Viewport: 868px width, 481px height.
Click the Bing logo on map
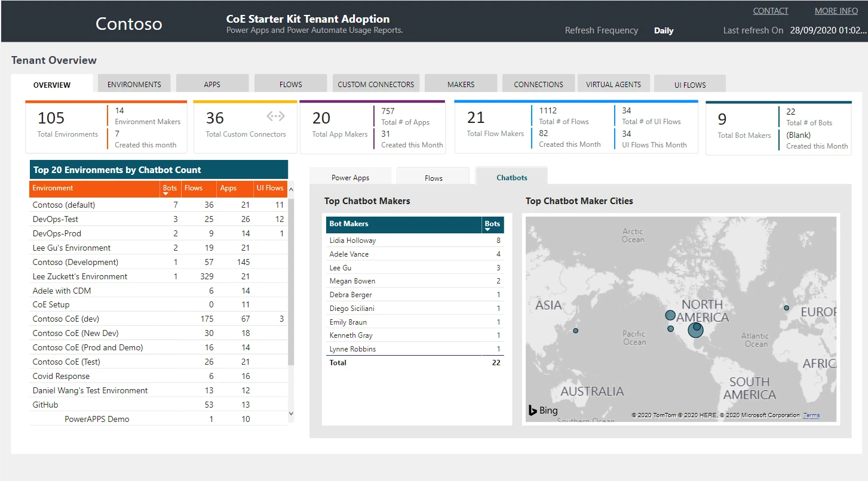click(542, 411)
